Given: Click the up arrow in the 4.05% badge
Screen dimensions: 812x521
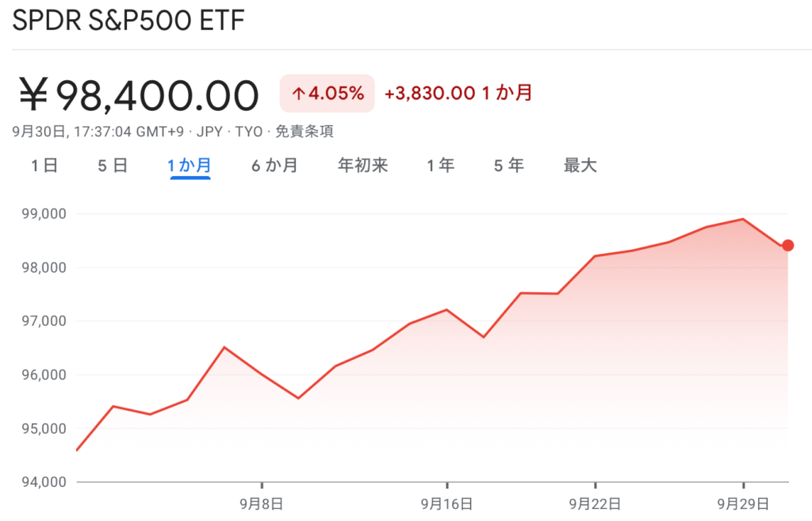Looking at the screenshot, I should click(x=299, y=94).
